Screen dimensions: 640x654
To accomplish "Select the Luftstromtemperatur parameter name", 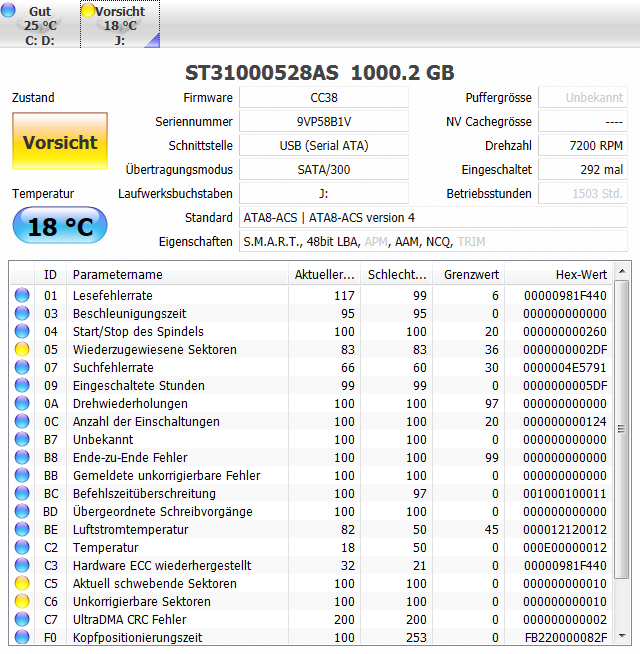I will pos(131,529).
